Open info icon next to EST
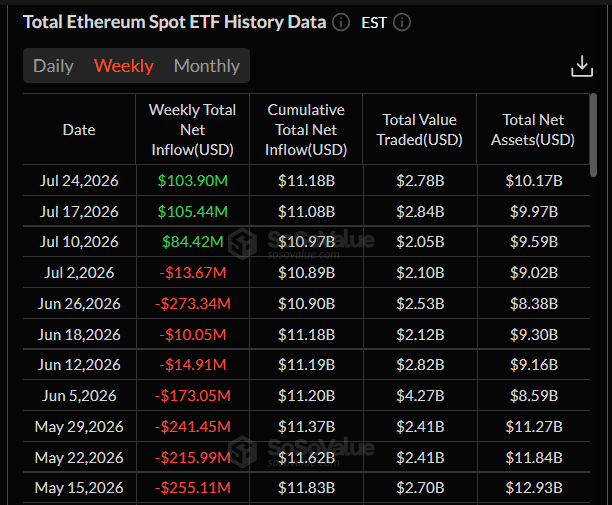 click(x=402, y=22)
